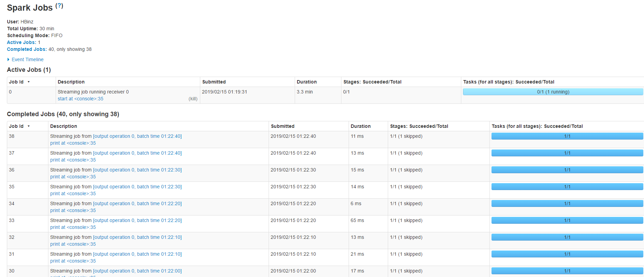
Task: Sort Active Jobs table by Submitted header
Action: point(214,82)
